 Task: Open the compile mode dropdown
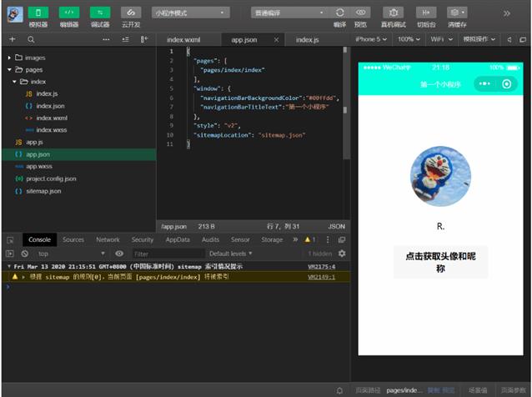point(290,13)
